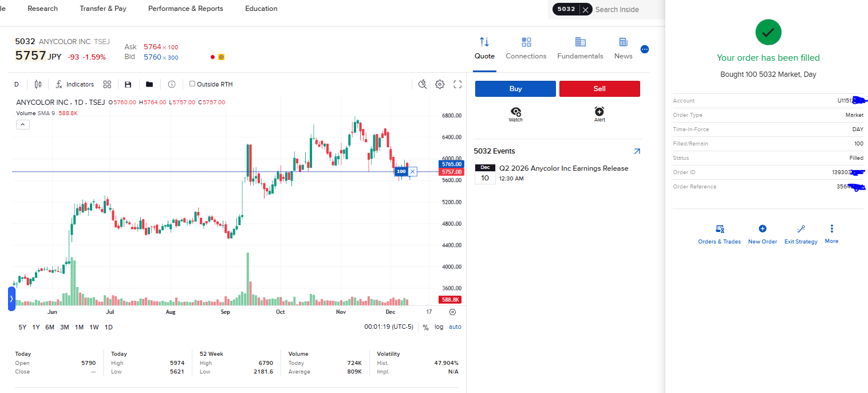Screen dimensions: 868x393
Task: Click the ANYCOLOR INC · 1D · TSEJ chart title
Action: coord(60,103)
